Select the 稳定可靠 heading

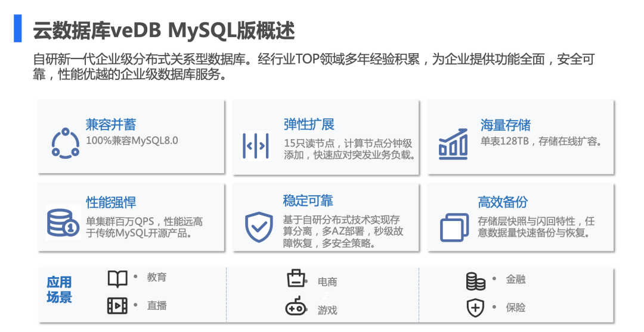(308, 201)
